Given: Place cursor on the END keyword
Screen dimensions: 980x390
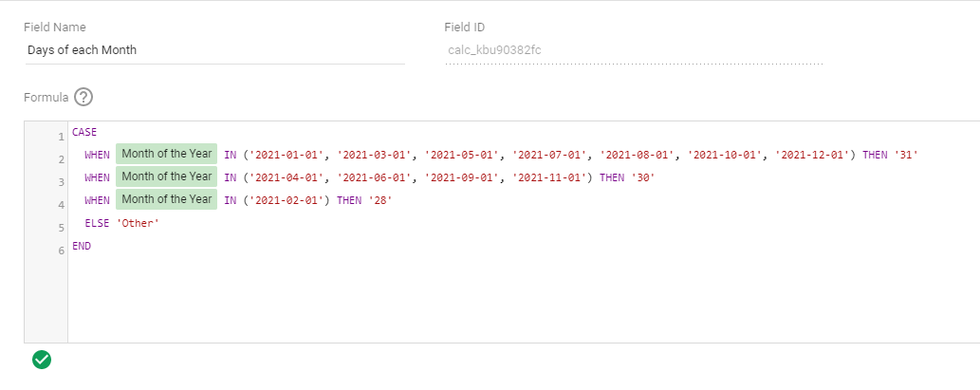Looking at the screenshot, I should [82, 246].
